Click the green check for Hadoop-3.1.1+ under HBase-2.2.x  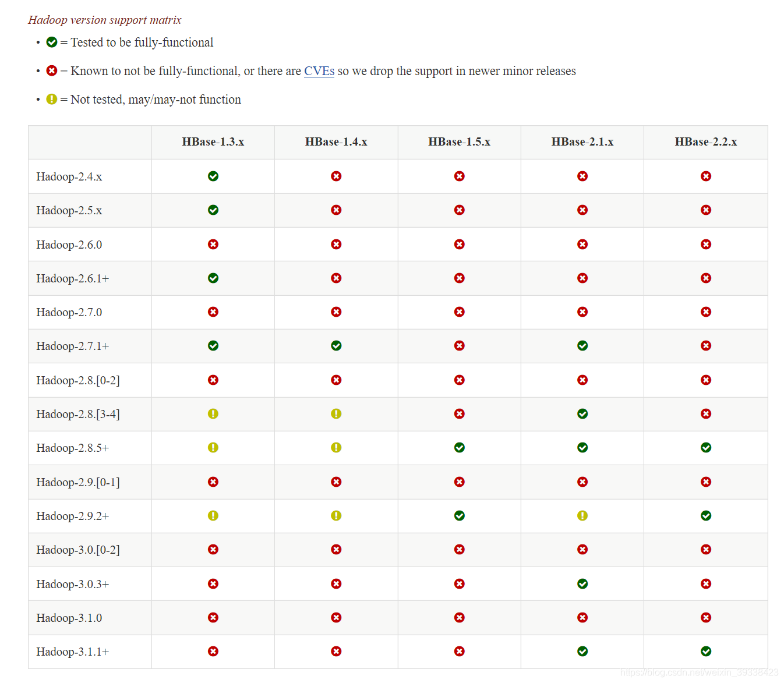point(706,651)
